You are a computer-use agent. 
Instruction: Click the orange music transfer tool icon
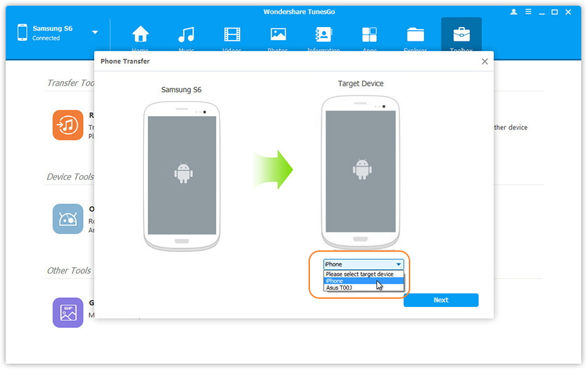click(68, 125)
